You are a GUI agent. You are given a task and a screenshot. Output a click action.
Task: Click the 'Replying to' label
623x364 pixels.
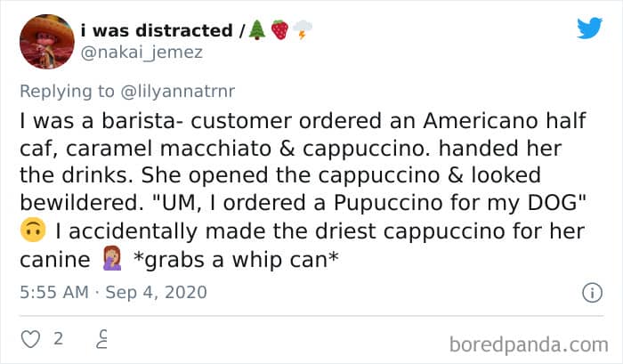[67, 92]
